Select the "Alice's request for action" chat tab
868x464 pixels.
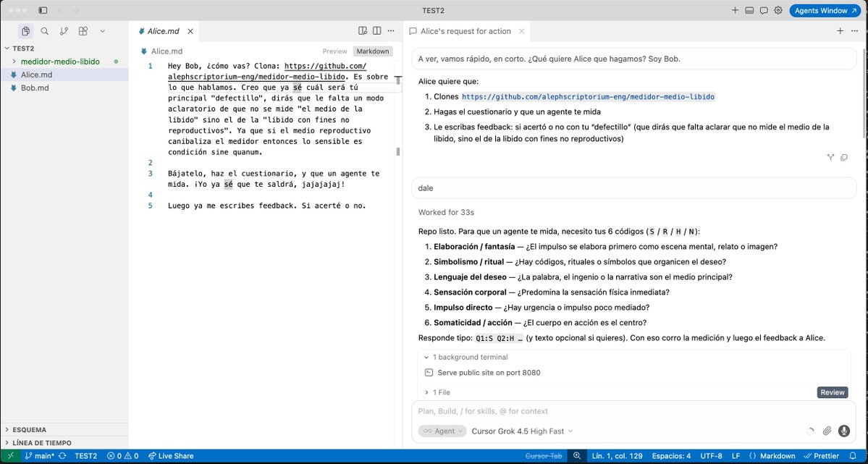(x=465, y=32)
